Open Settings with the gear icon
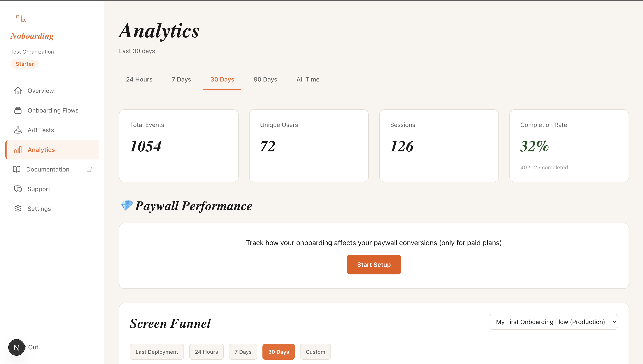643x364 pixels. coord(18,208)
